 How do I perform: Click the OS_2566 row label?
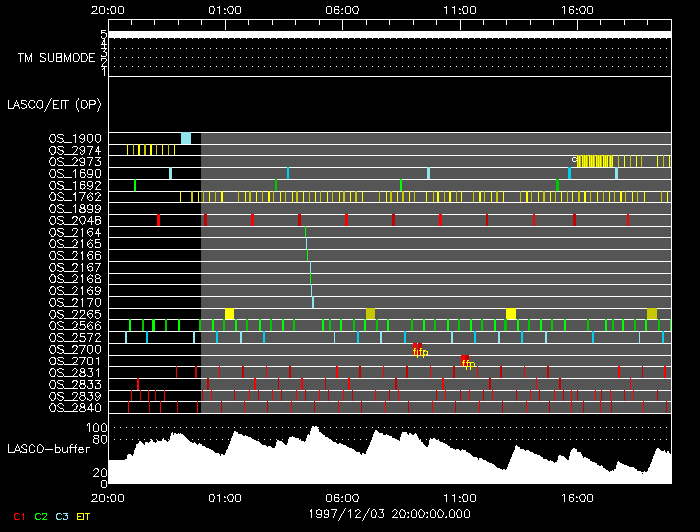pyautogui.click(x=75, y=326)
